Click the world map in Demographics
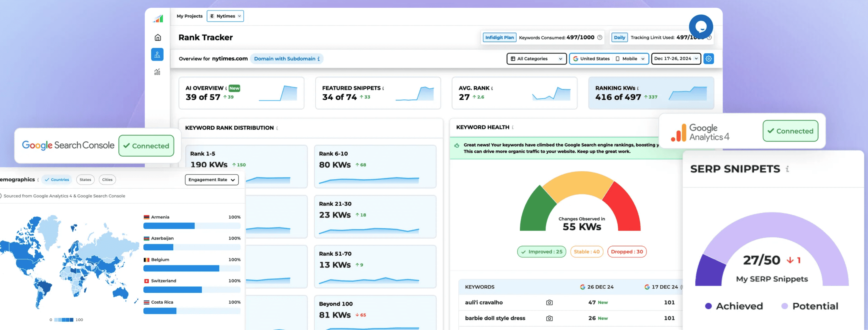 point(69,262)
